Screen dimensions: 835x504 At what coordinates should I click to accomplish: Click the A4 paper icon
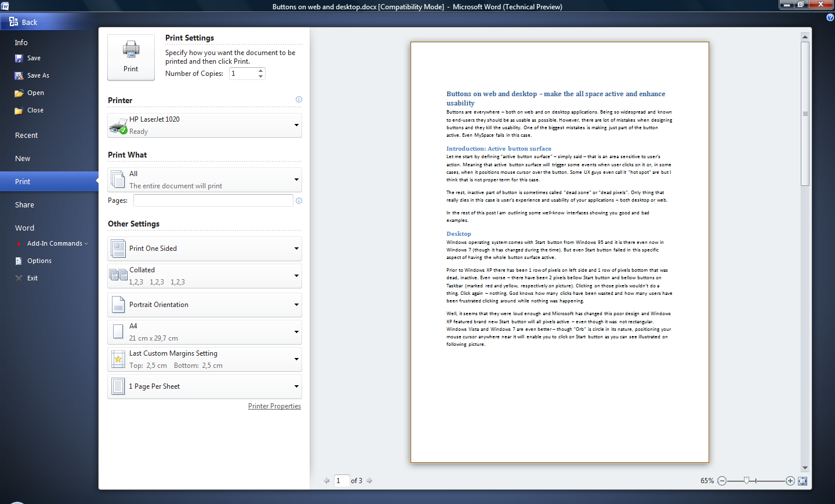pyautogui.click(x=118, y=332)
